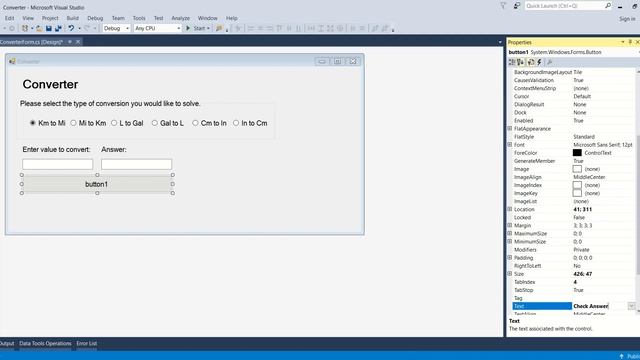Screen dimensions: 640x360
Task: Open the View menu
Action: pos(28,18)
